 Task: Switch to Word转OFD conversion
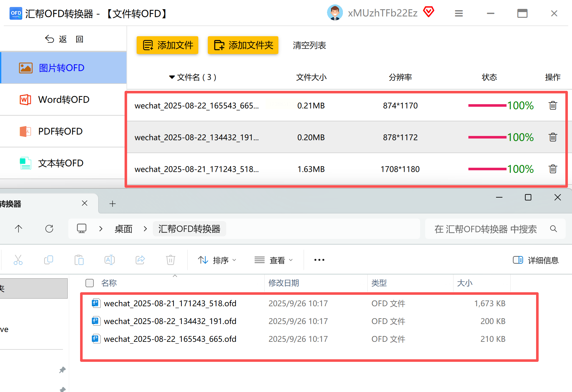[64, 99]
